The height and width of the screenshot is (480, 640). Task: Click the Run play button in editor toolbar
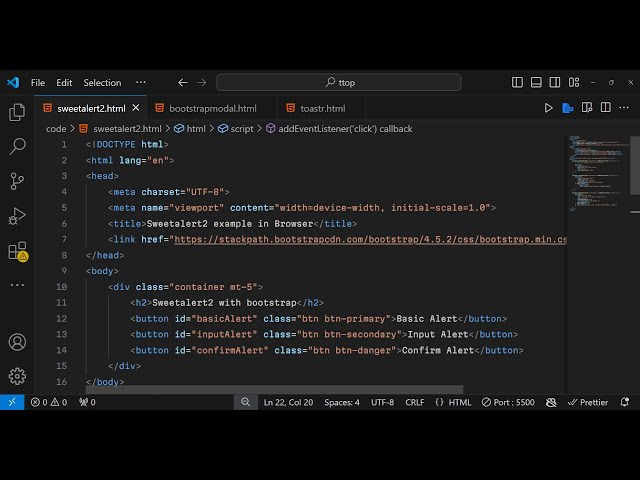[548, 108]
